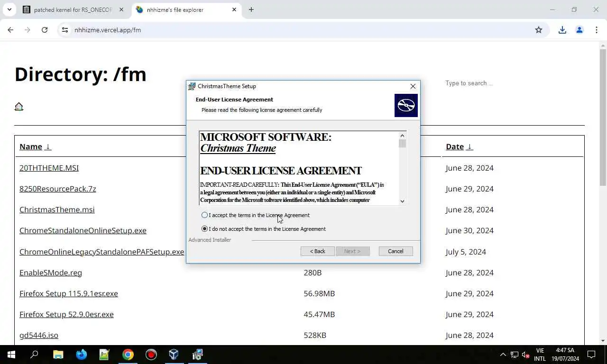
Task: Sort by Name column header
Action: (x=35, y=146)
